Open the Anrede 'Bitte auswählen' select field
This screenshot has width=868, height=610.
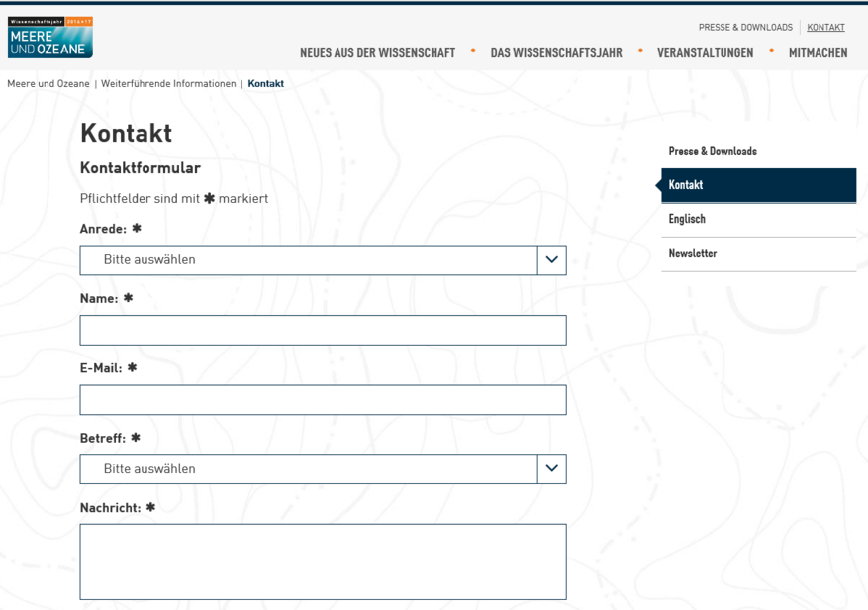click(308, 260)
